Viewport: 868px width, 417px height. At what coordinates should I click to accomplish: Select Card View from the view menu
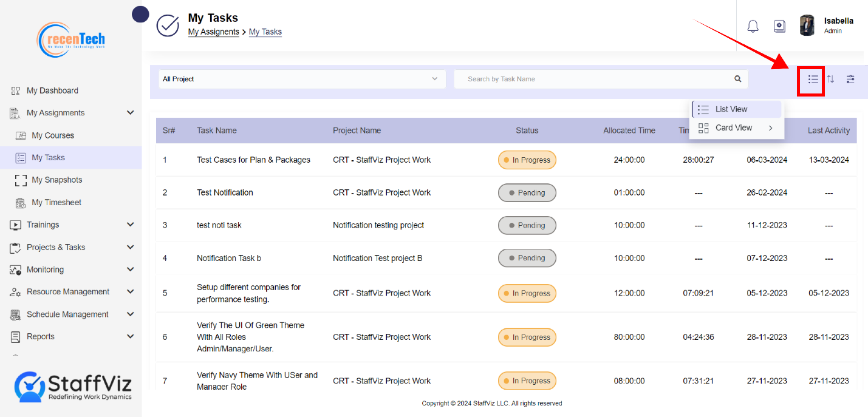tap(736, 128)
